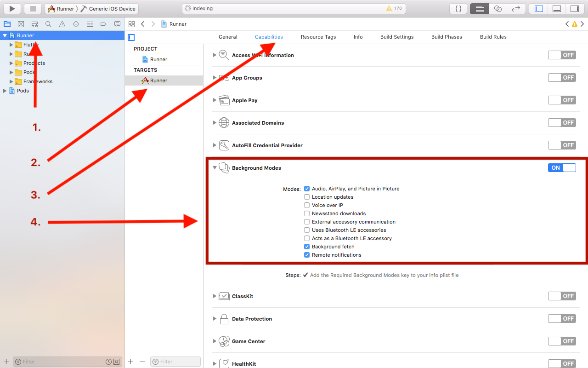Choose Generic iOS Device destination
The height and width of the screenshot is (368, 588).
point(108,9)
